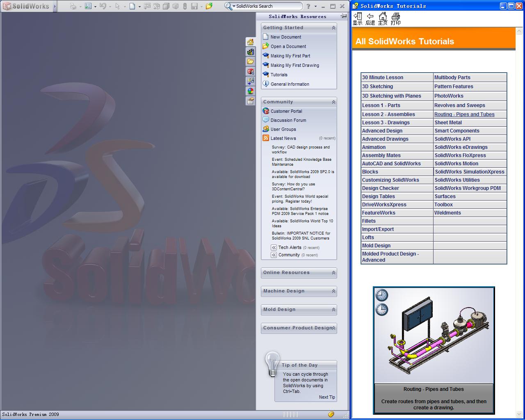
Task: Open the Search task pane tab
Action: coord(250,71)
